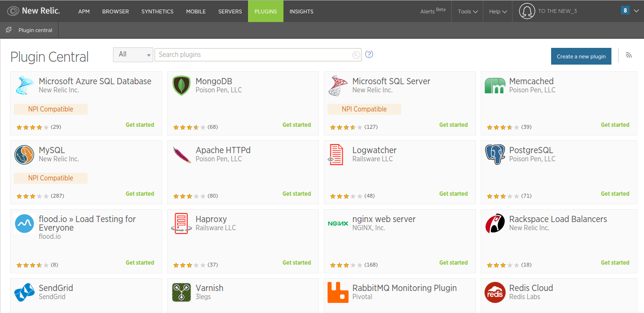Switch to the BROWSER tab

coord(115,11)
